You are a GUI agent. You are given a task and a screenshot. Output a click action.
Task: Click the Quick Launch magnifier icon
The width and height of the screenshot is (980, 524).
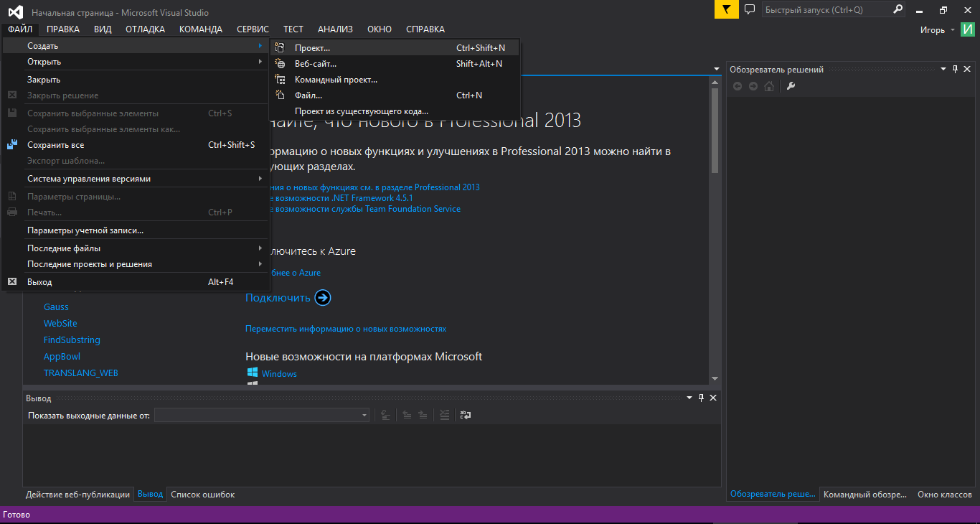pos(897,9)
